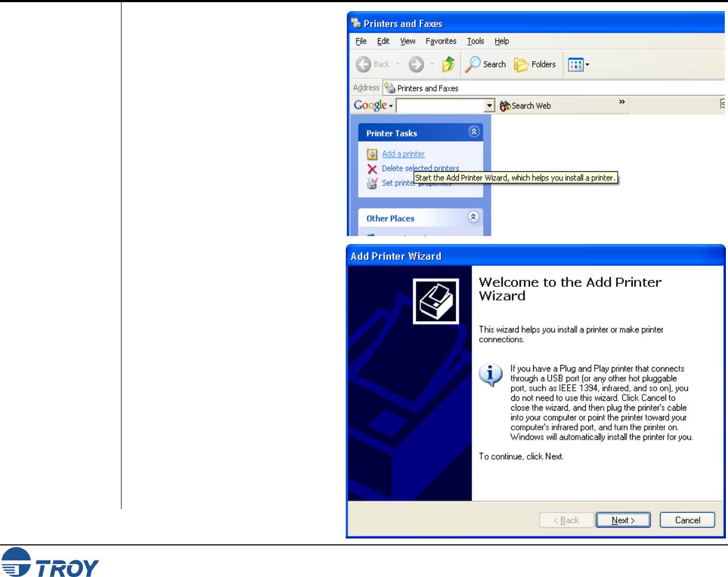Open the Back button history dropdown arrow
Viewport: 728px width, 577px height.
pyautogui.click(x=398, y=64)
